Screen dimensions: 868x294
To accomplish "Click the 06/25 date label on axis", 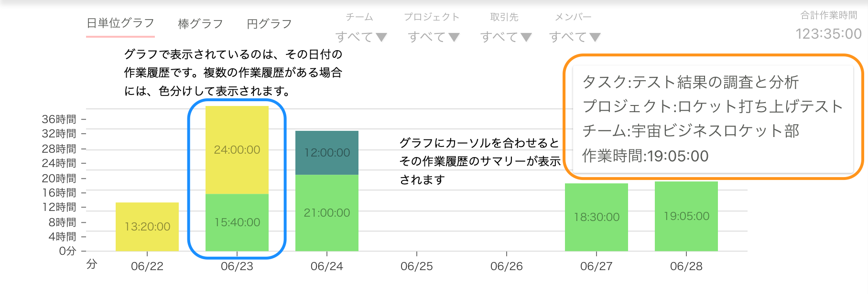I will [x=417, y=266].
